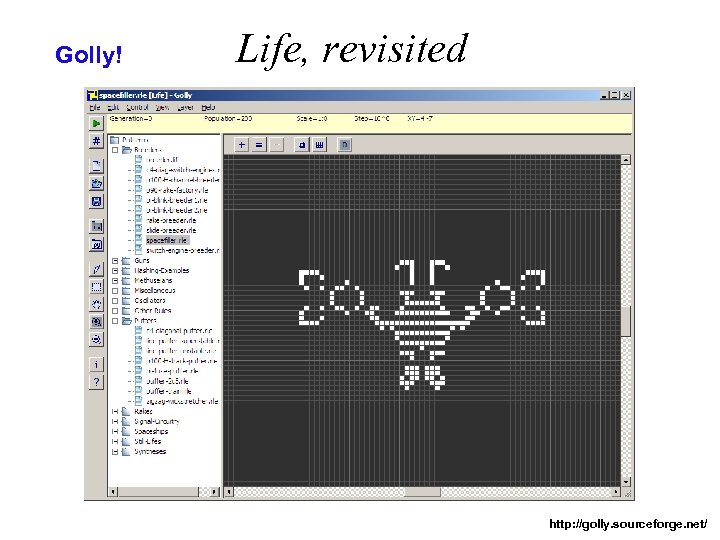Open the View menu
Screen dimensions: 720x540
pyautogui.click(x=162, y=107)
